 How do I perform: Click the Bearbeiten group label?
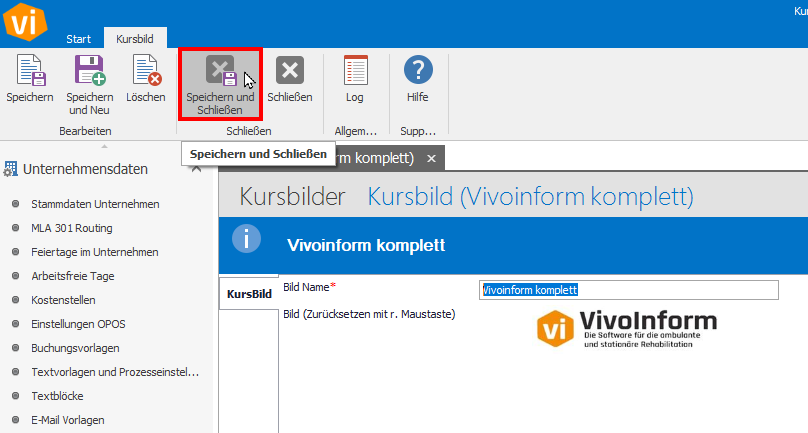[85, 131]
